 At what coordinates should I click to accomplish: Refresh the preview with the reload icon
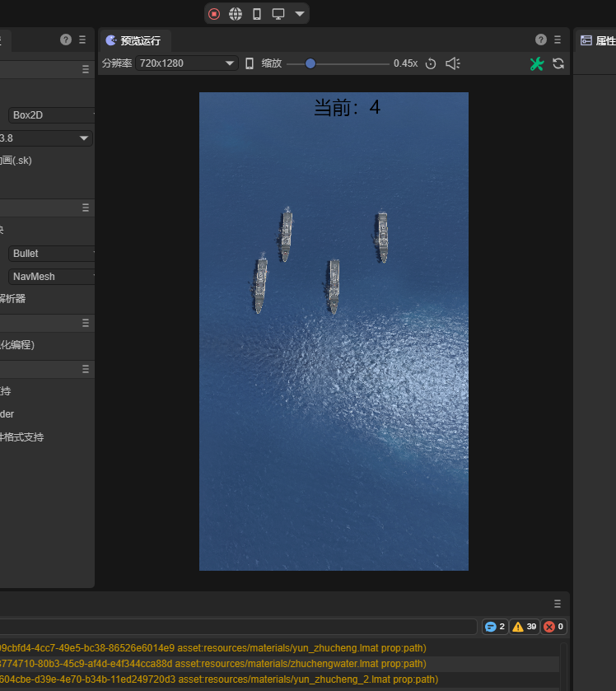click(x=558, y=63)
